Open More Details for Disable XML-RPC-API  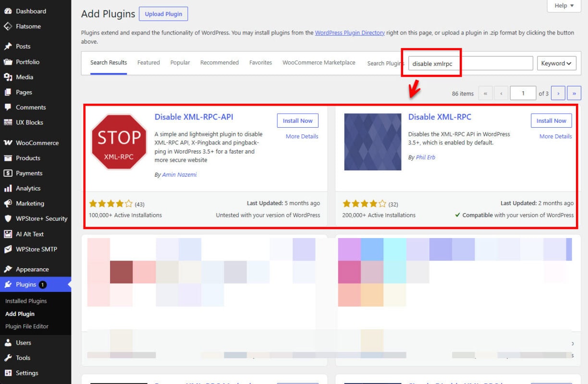302,136
